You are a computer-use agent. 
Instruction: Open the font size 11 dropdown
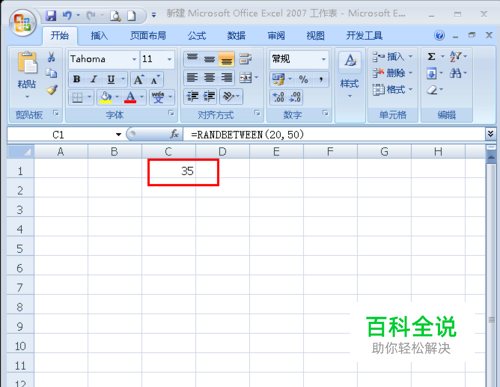tap(169, 59)
